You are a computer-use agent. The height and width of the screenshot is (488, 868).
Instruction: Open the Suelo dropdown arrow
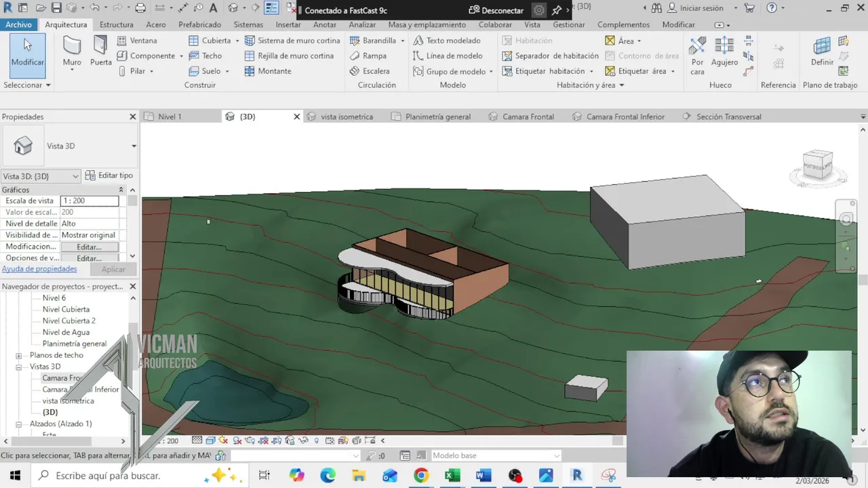pyautogui.click(x=227, y=71)
